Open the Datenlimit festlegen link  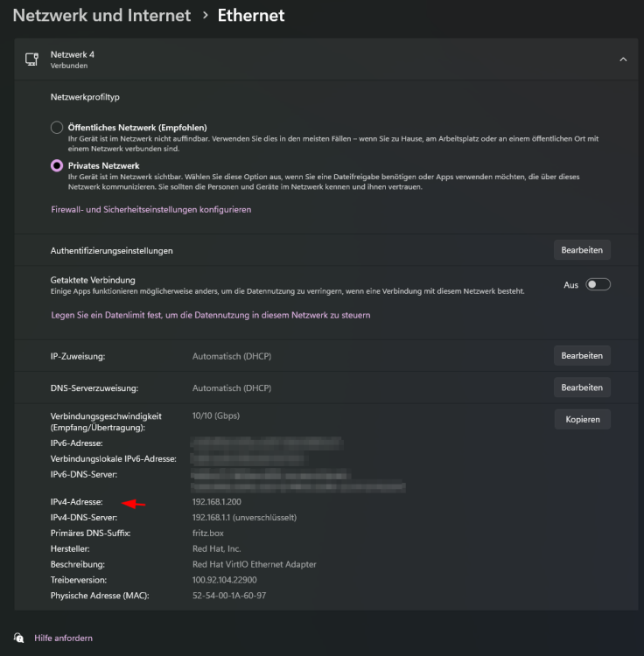point(211,315)
